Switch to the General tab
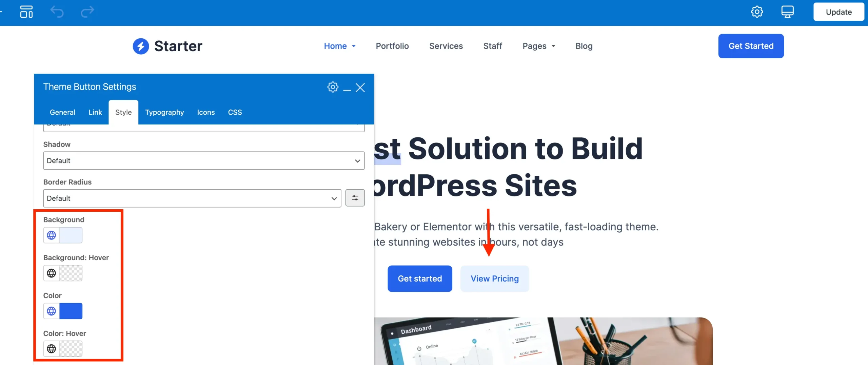Image resolution: width=868 pixels, height=365 pixels. [62, 112]
